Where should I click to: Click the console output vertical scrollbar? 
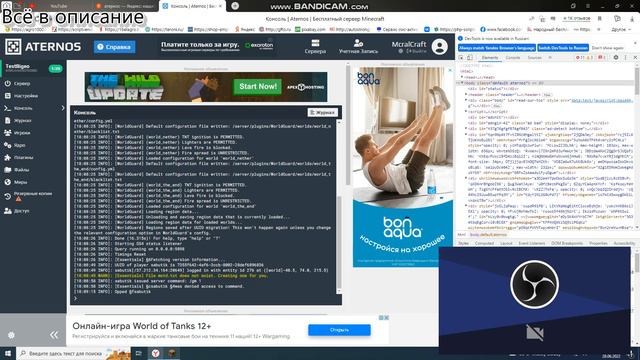tap(339, 245)
